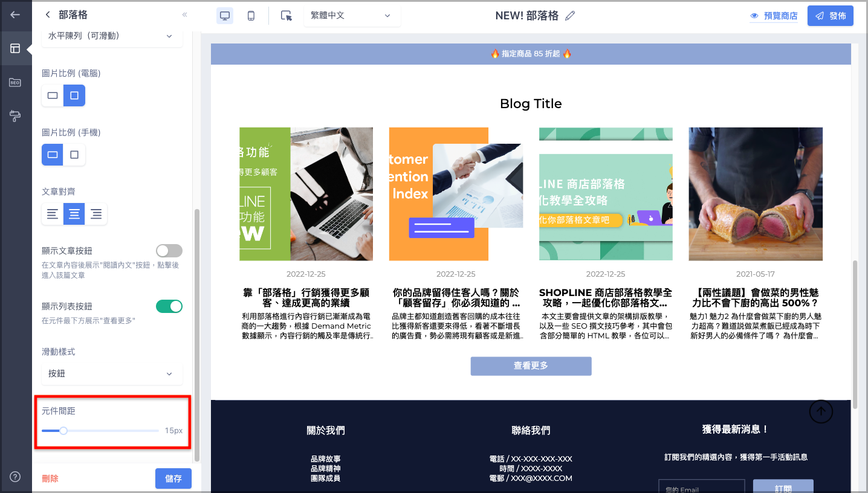868x493 pixels.
Task: Open the 繁體中文 language dropdown
Action: coord(352,16)
